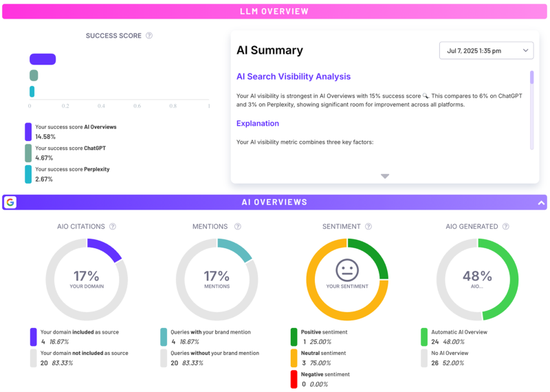Click the Sentiment help question mark
550x392 pixels.
[368, 226]
